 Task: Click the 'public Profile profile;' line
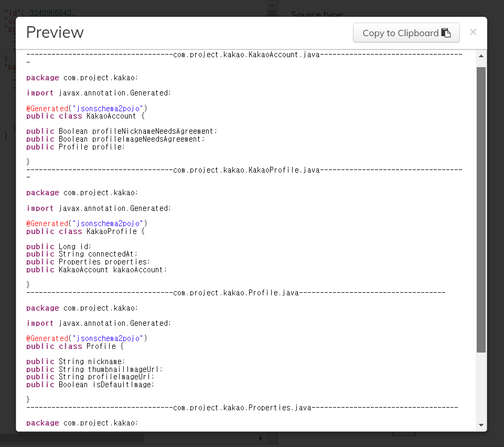point(76,147)
